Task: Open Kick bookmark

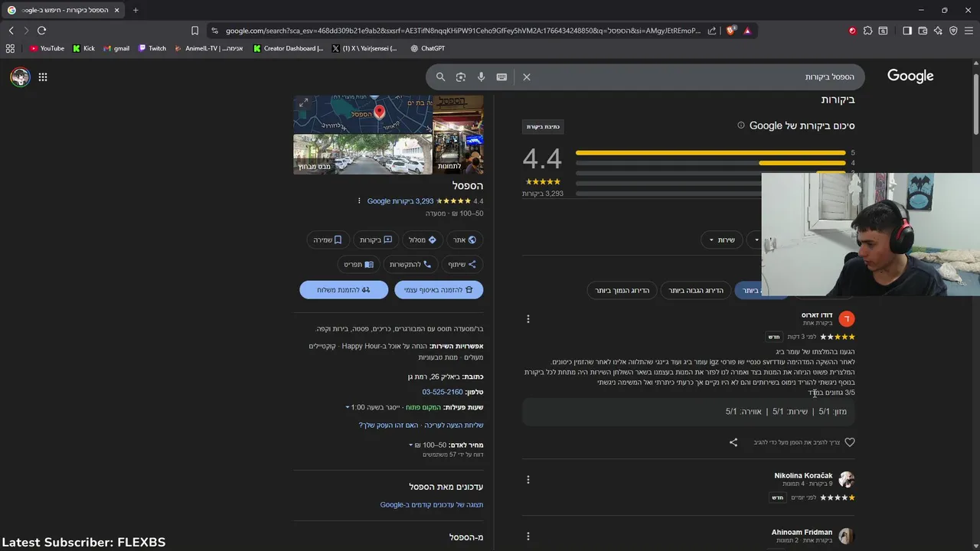Action: coord(84,48)
